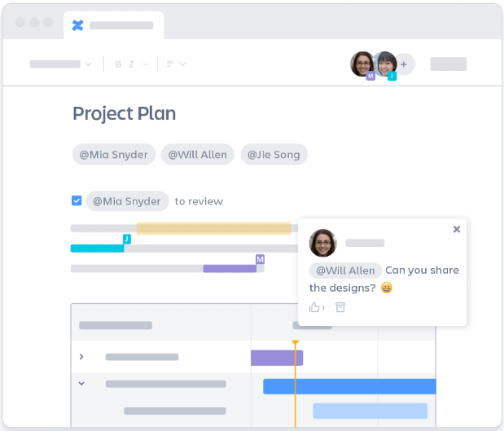Click the gray button in top right toolbar
Image resolution: width=504 pixels, height=431 pixels.
point(448,64)
